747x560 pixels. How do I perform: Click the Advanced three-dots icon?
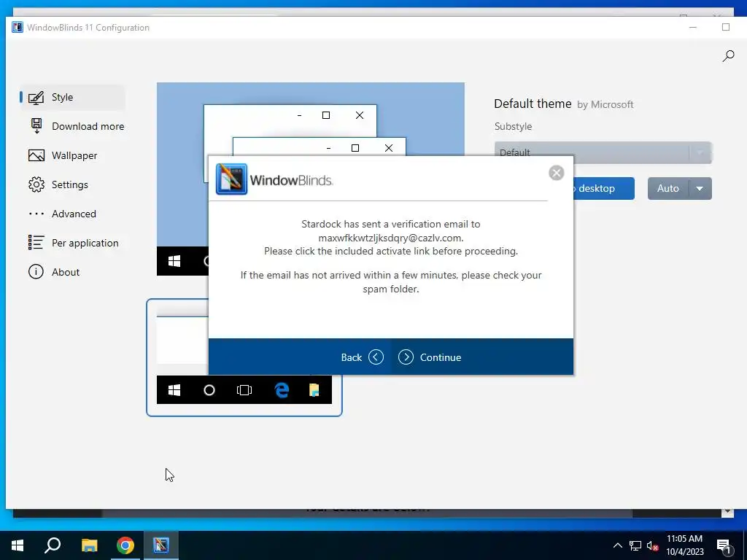click(x=36, y=214)
